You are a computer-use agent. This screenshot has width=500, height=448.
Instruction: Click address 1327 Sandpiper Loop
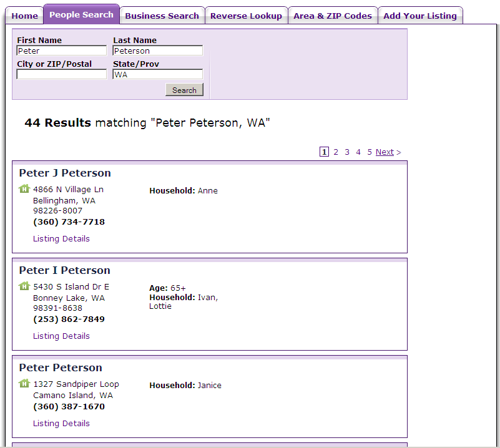click(76, 384)
